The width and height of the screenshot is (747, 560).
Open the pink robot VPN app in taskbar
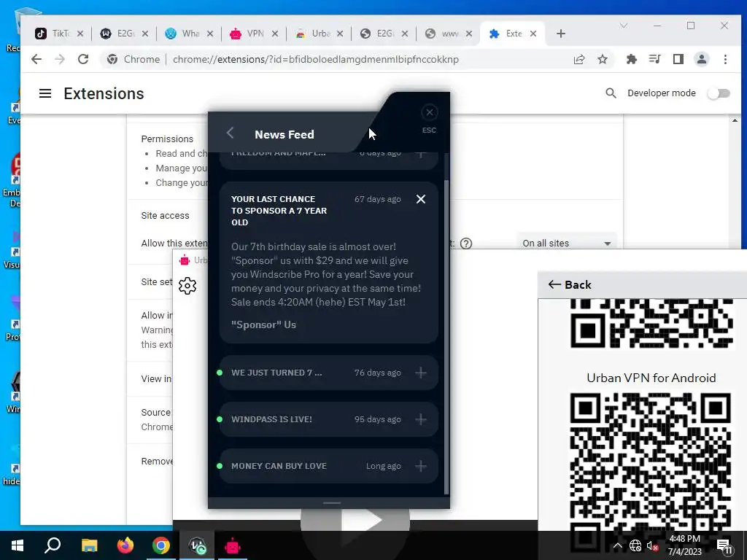point(233,545)
